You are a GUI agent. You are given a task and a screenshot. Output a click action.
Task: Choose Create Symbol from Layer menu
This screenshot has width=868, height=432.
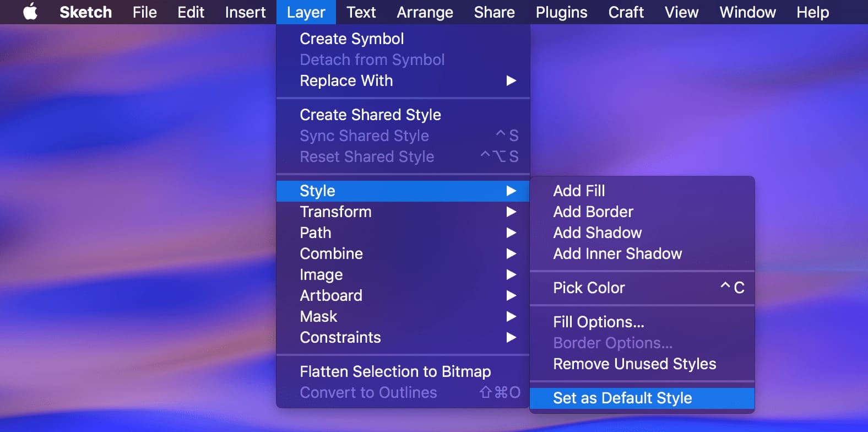click(x=403, y=39)
